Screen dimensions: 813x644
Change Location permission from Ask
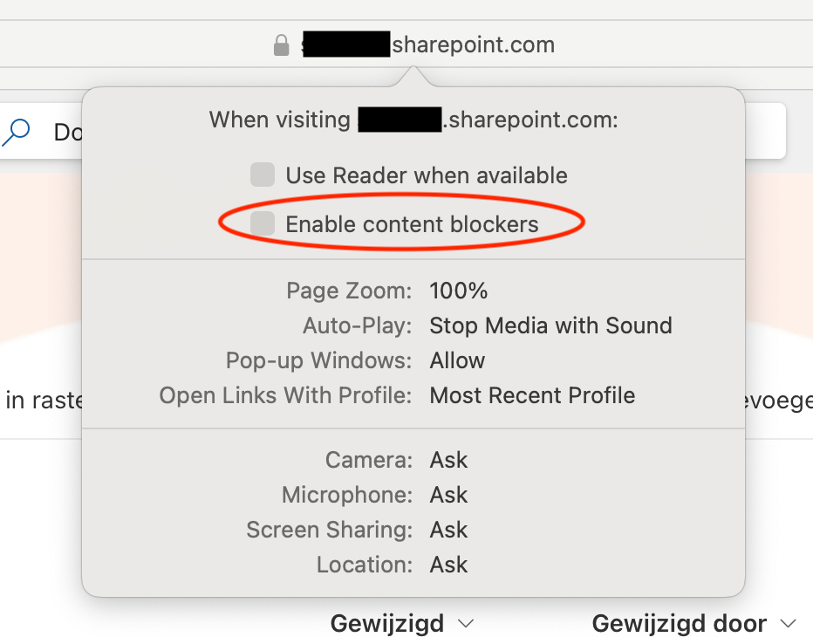[448, 564]
